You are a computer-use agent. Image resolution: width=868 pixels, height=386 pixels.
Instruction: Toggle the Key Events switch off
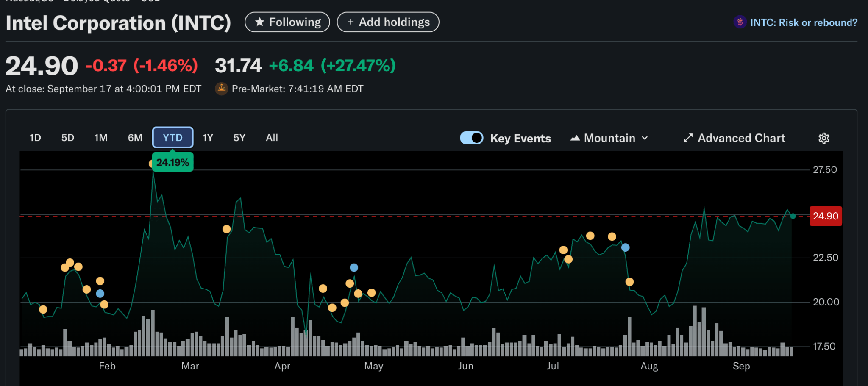tap(471, 138)
